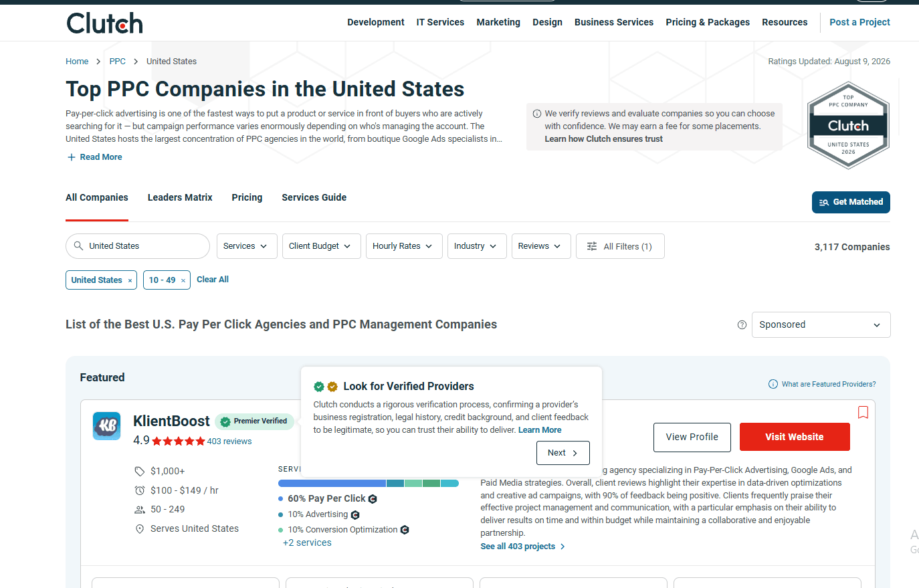Bookmark the KlientBoost listing
The height and width of the screenshot is (588, 919).
click(863, 412)
